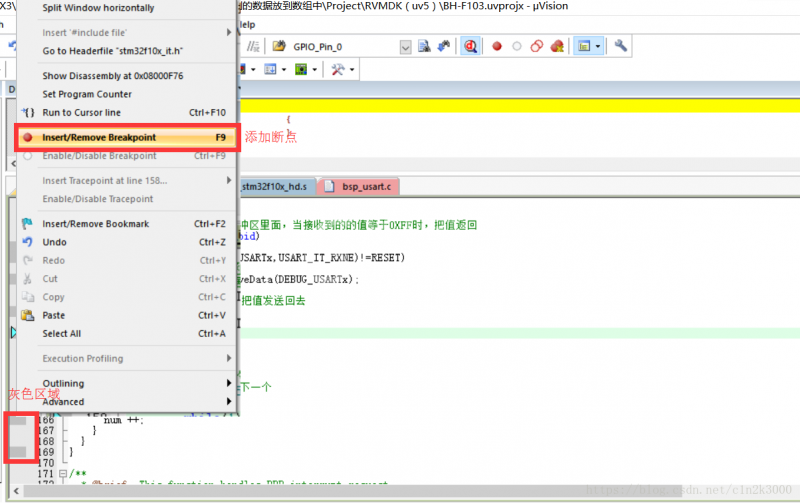This screenshot has width=800, height=503.
Task: Click the red Insert Breakpoint toolbar icon
Action: pos(496,46)
